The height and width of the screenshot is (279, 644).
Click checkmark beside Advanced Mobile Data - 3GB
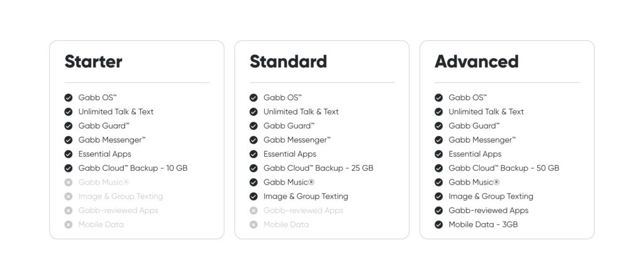coord(438,224)
